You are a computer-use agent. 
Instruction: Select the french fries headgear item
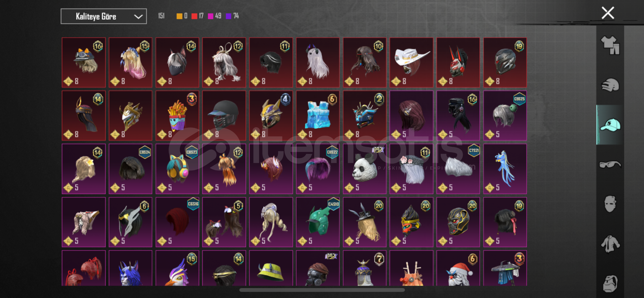click(x=177, y=116)
